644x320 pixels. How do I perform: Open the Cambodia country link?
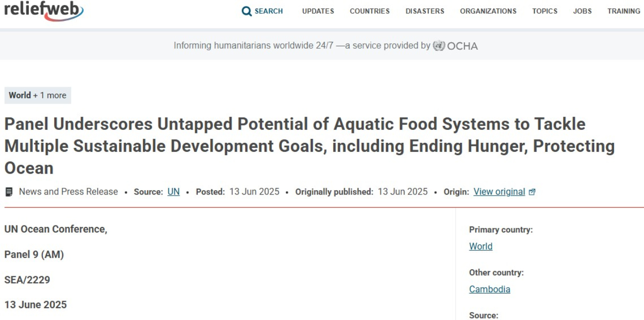489,289
